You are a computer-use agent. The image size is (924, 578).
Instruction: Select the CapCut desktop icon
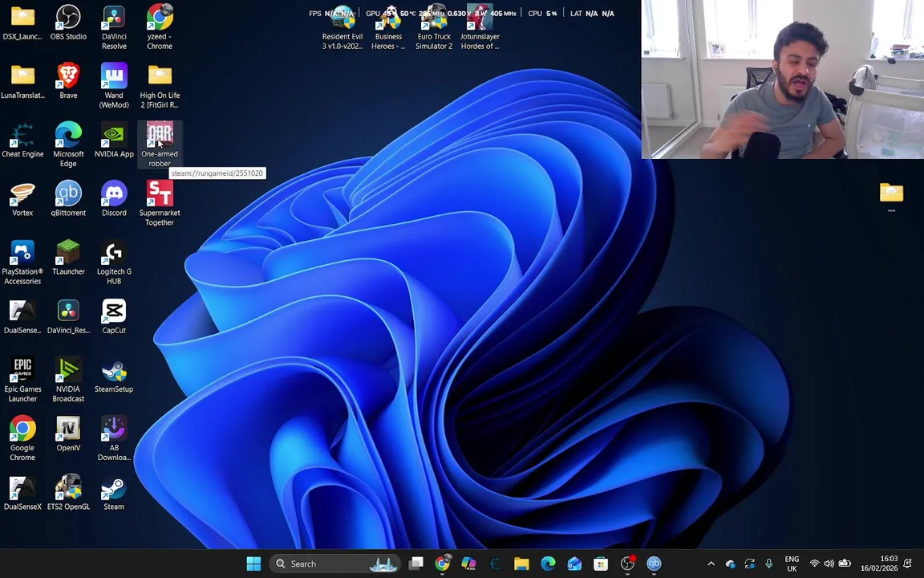tap(114, 317)
